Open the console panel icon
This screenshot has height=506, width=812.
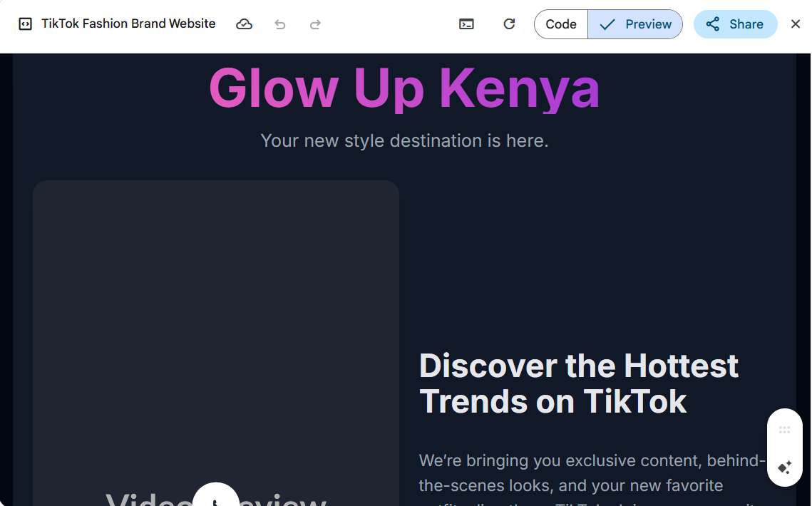[466, 24]
